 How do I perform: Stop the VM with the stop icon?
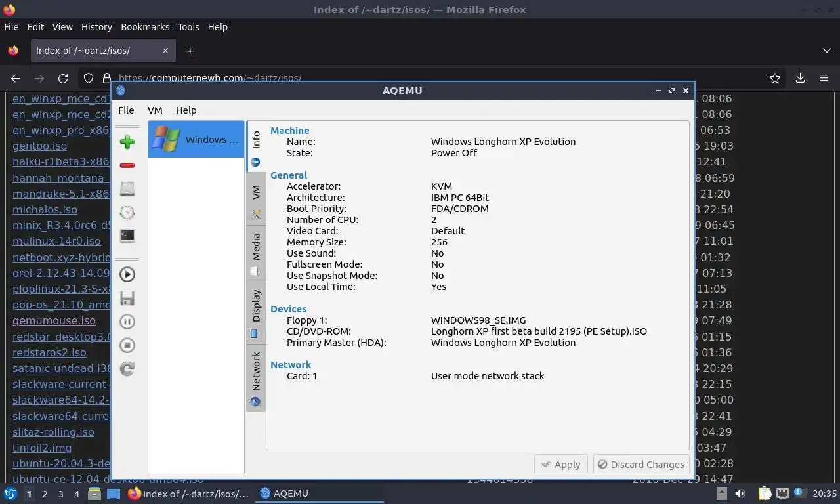pyautogui.click(x=127, y=345)
